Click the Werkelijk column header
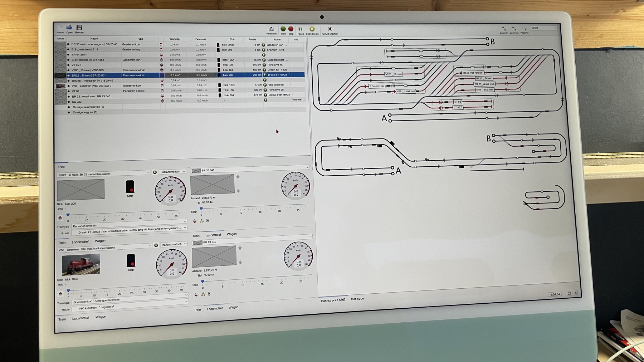The image size is (644, 362). tap(175, 39)
